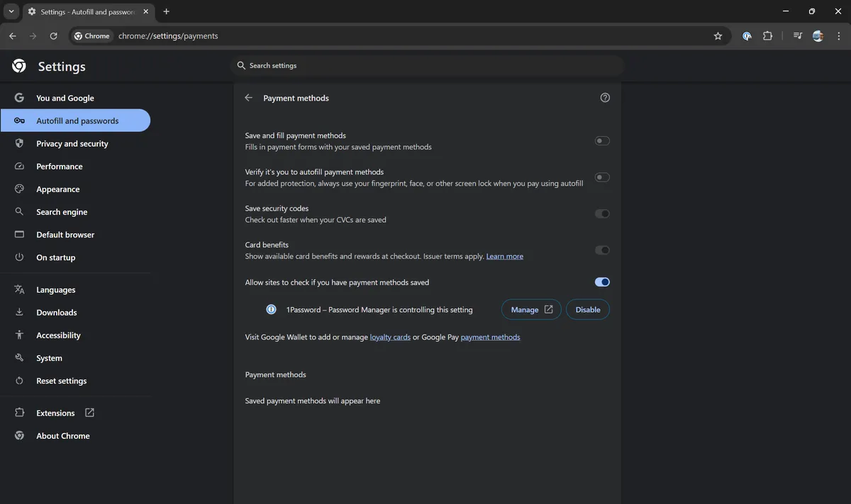Go to Search engine settings
The width and height of the screenshot is (851, 504).
pyautogui.click(x=62, y=212)
